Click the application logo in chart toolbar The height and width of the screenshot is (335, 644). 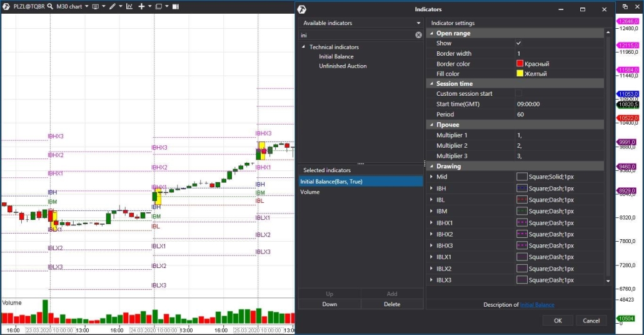point(6,7)
